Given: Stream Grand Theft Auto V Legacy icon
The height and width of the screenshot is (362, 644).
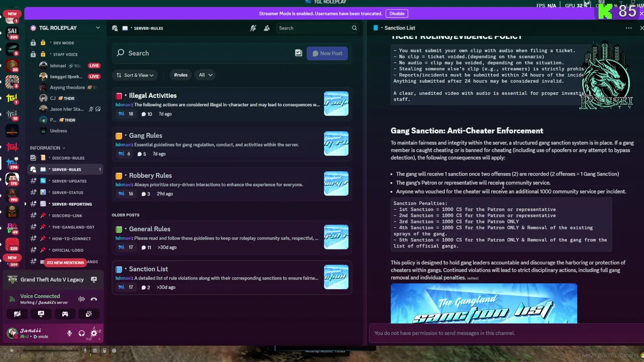Looking at the screenshot, I should click(x=94, y=280).
